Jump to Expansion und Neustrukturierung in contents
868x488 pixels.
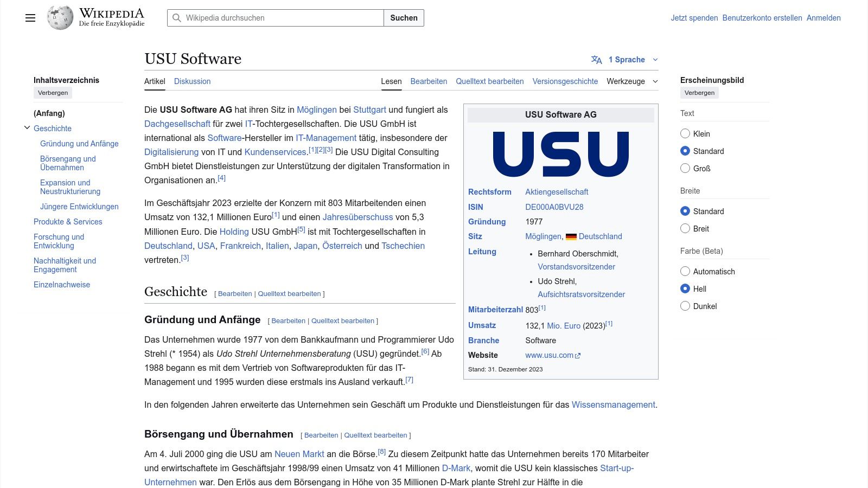pos(71,187)
